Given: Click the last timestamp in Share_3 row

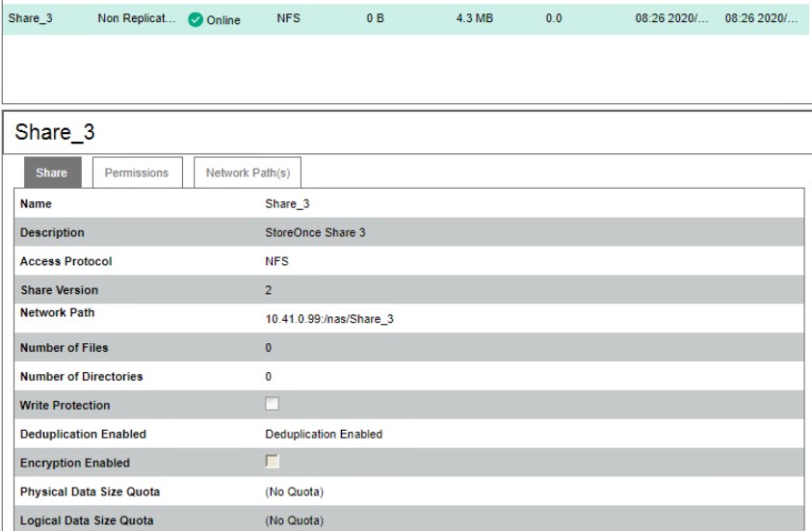Looking at the screenshot, I should click(x=757, y=20).
